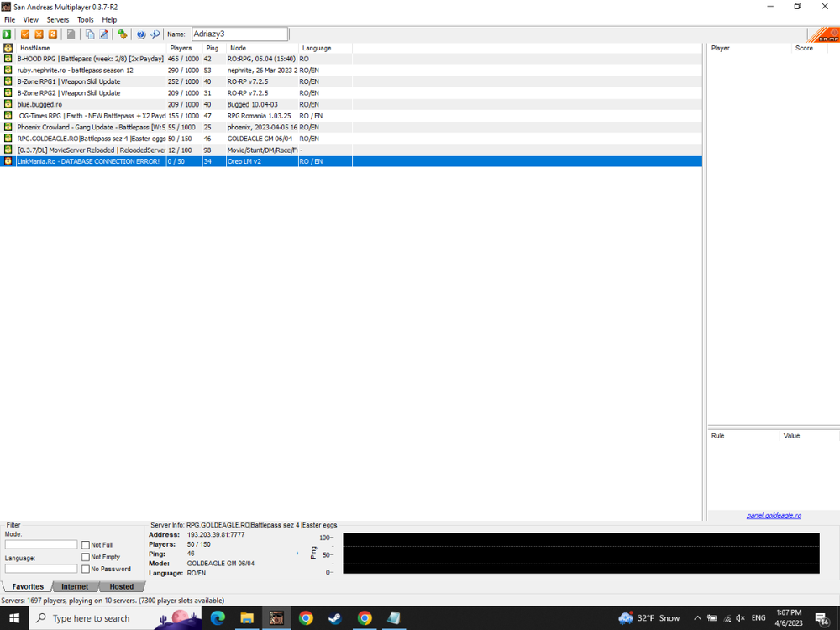Screen dimensions: 840x630
Task: Click the blue question mark Help icon
Action: click(141, 34)
